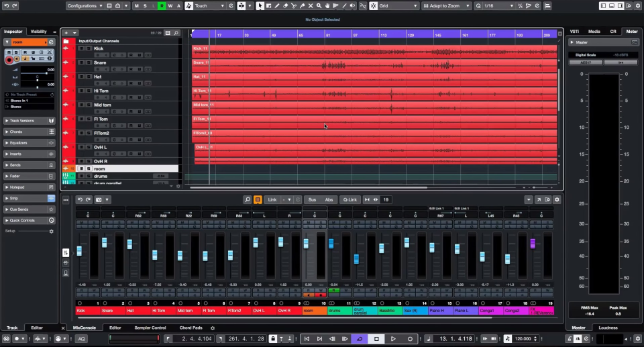
Task: Click the Iterative Quantize icon
Action: [x=521, y=6]
